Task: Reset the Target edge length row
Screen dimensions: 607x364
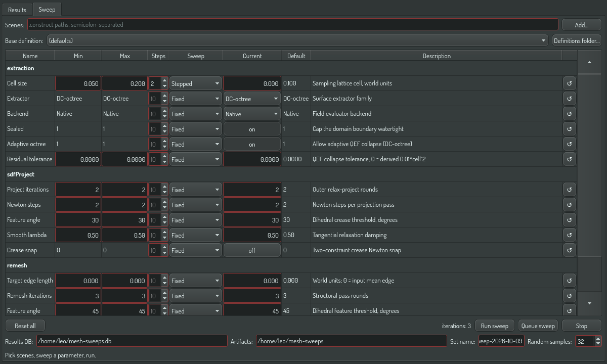Action: 570,281
